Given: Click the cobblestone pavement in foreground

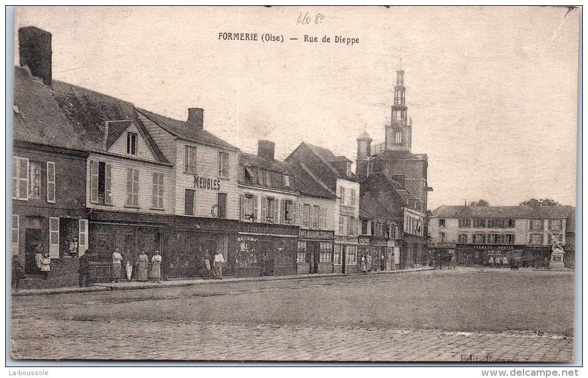Looking at the screenshot, I should coord(288,343).
